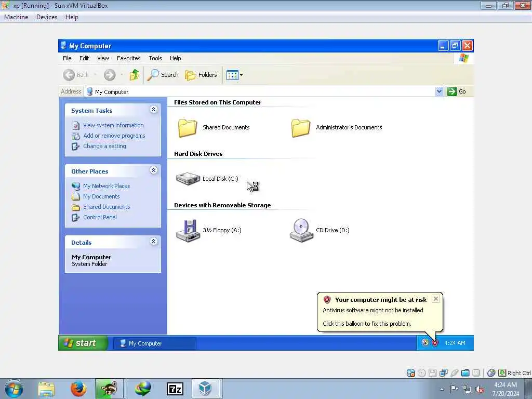This screenshot has width=532, height=399.
Task: Switch to VirtualBox taskbar icon
Action: pyautogui.click(x=206, y=389)
